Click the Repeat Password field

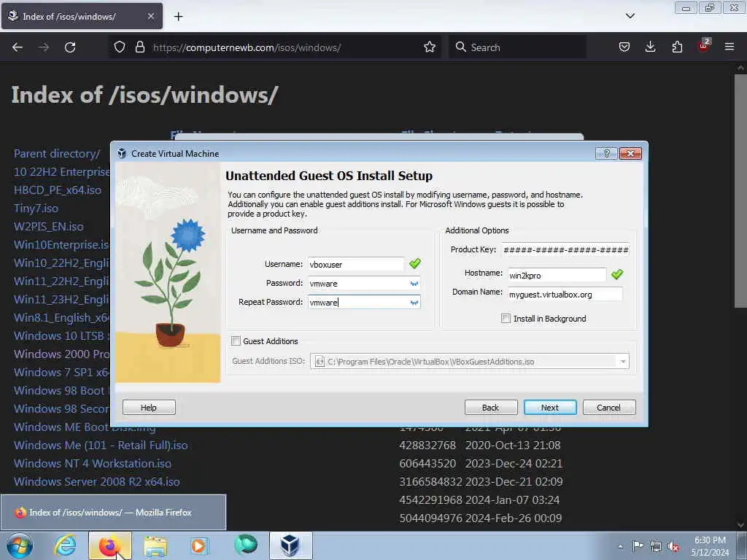(364, 303)
